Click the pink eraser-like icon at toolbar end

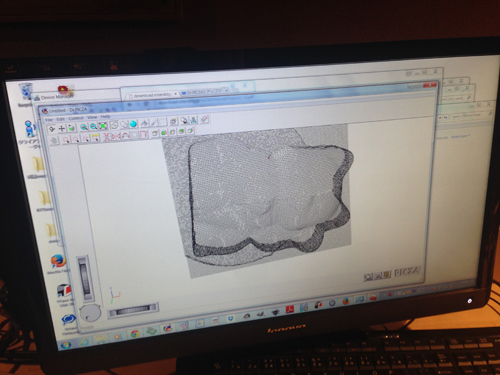point(204,119)
